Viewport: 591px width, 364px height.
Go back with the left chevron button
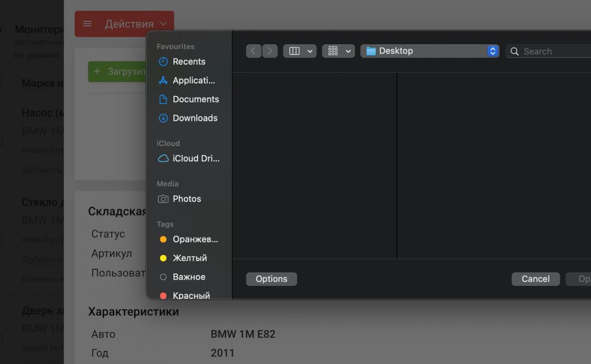254,51
